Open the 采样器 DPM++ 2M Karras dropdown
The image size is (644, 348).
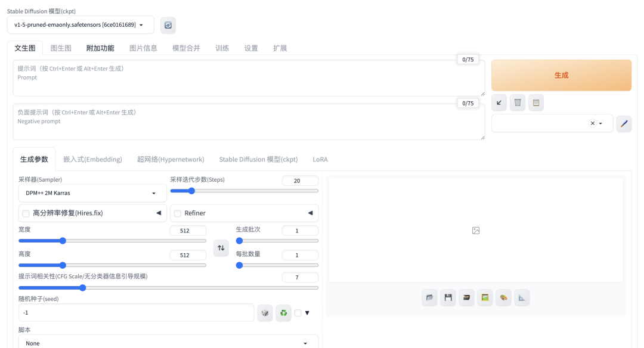[x=92, y=193]
